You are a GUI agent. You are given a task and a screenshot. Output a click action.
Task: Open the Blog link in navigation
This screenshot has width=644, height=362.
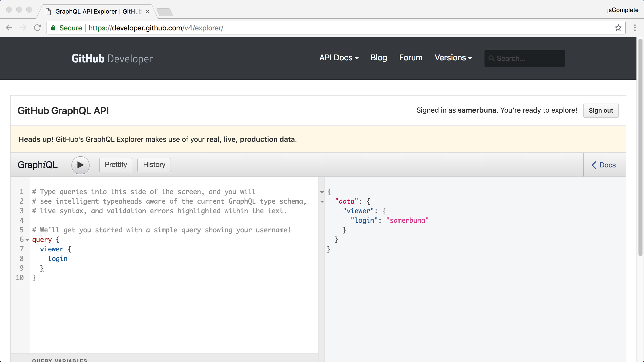379,58
